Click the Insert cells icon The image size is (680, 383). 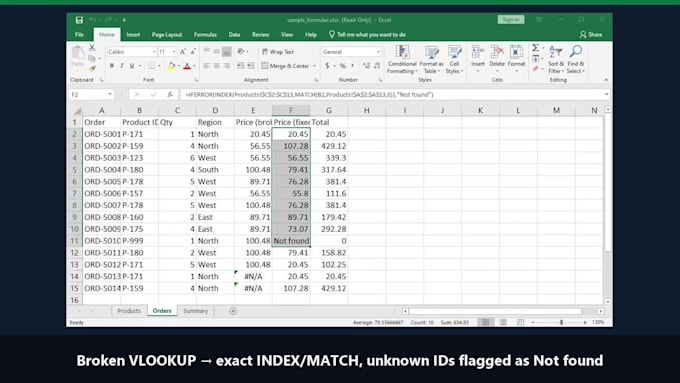click(477, 52)
